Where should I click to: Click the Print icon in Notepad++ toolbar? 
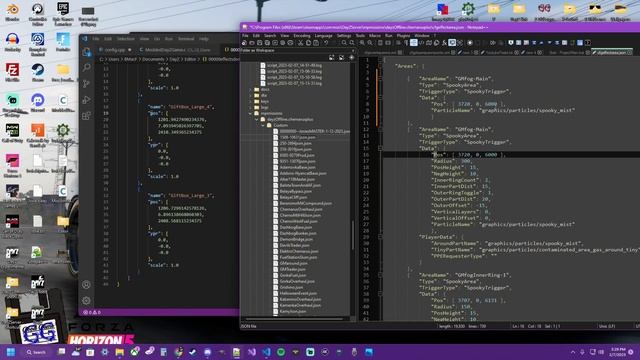pos(290,42)
